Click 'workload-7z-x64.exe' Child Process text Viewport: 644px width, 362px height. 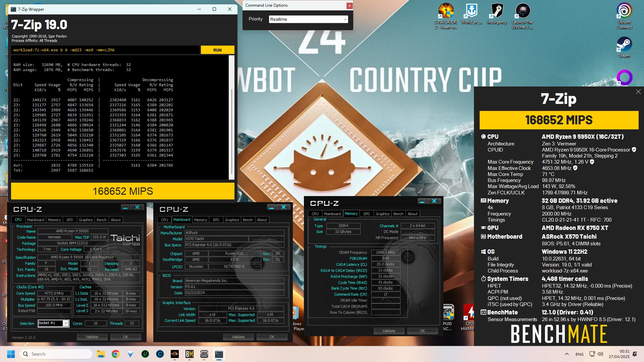[x=565, y=271]
